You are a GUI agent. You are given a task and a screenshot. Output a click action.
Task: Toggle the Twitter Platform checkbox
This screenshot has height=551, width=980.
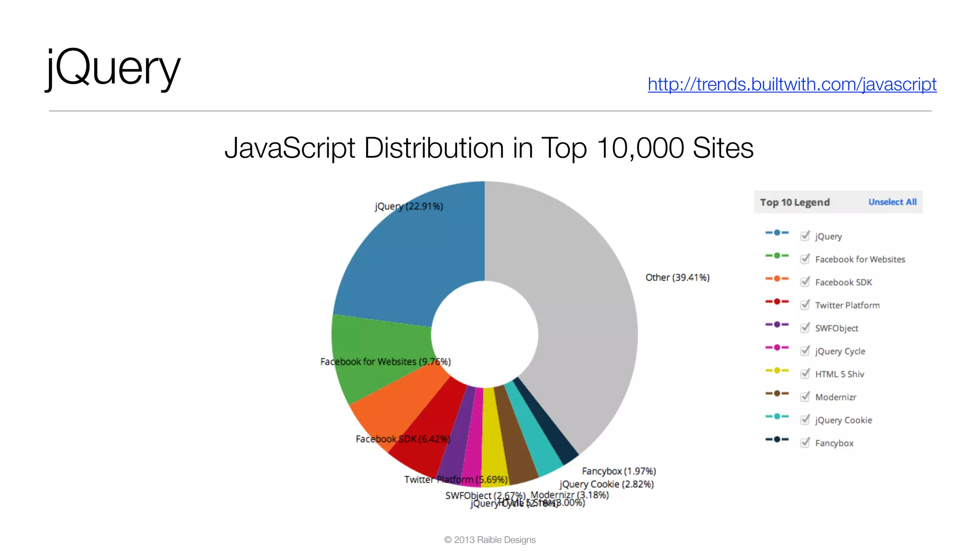coord(805,304)
